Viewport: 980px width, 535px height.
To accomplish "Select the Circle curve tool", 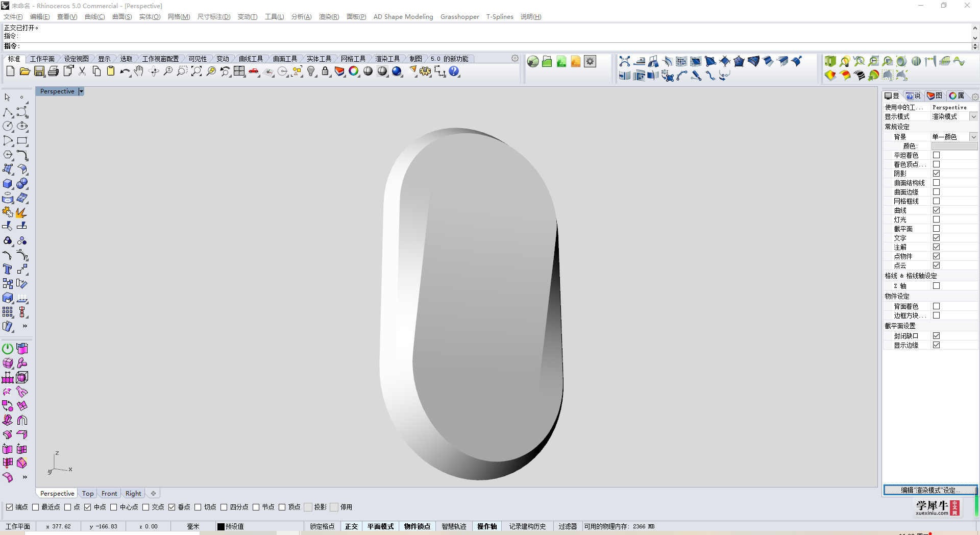I will 8,126.
